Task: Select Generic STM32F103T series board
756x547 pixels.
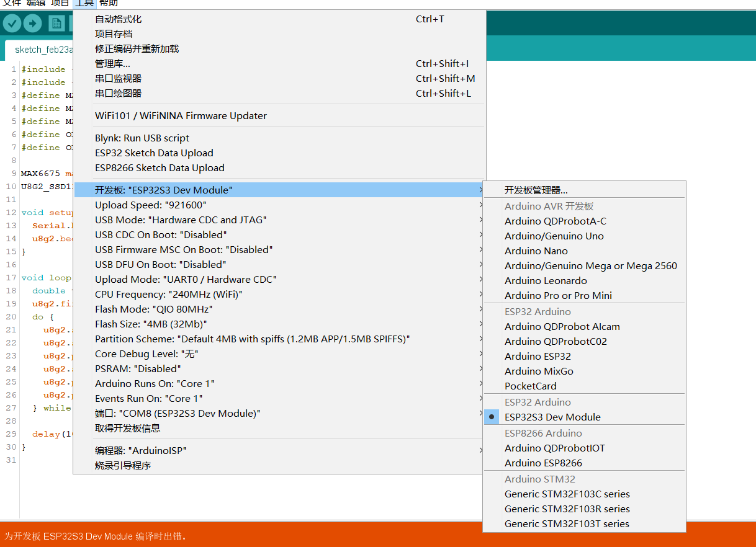Action: click(x=584, y=524)
